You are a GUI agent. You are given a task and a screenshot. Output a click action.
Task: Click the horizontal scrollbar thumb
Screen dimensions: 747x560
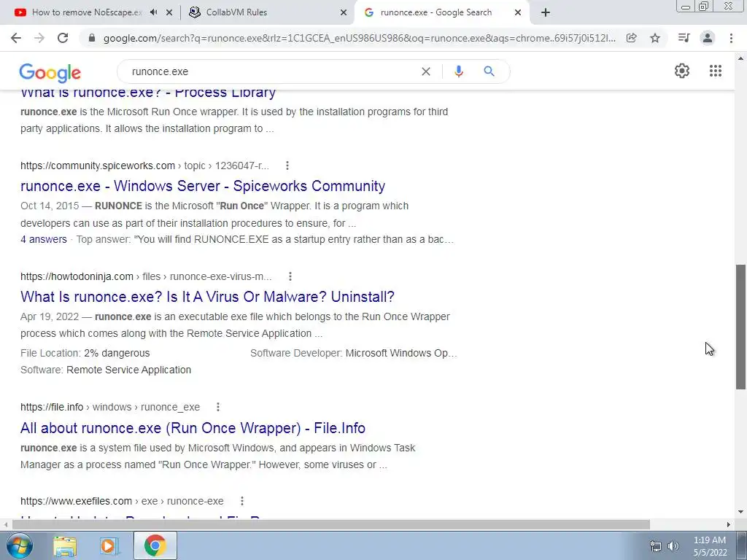(330, 524)
